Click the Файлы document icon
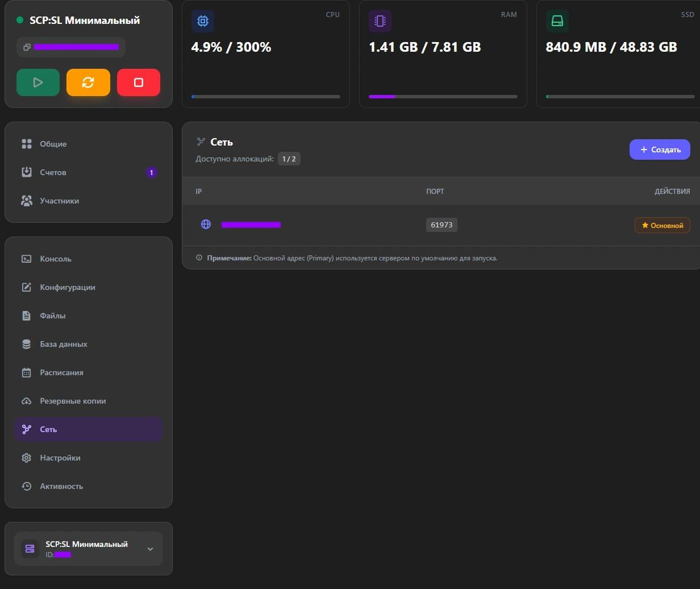The width and height of the screenshot is (700, 589). 27,316
